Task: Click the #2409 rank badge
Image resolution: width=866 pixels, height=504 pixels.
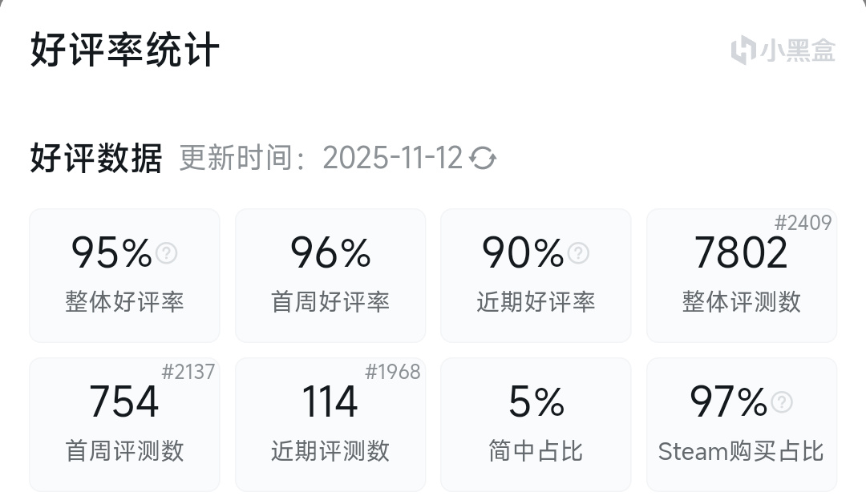Action: coord(803,223)
